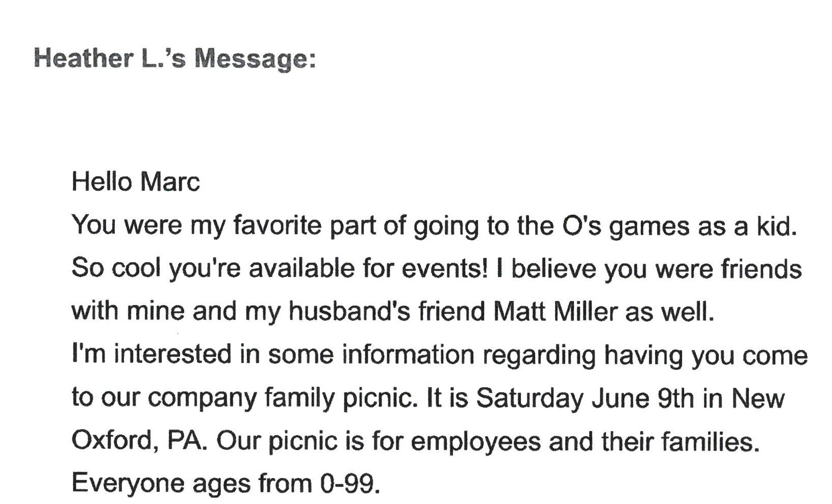The width and height of the screenshot is (832, 504).
Task: Click the word 'New' ending the line
Action: (759, 397)
